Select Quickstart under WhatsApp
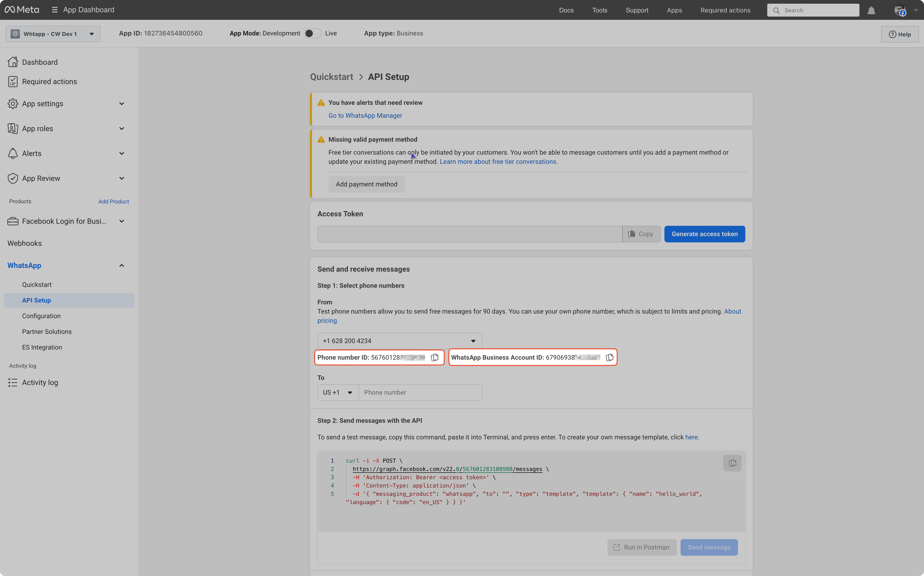This screenshot has width=924, height=576. coord(37,285)
